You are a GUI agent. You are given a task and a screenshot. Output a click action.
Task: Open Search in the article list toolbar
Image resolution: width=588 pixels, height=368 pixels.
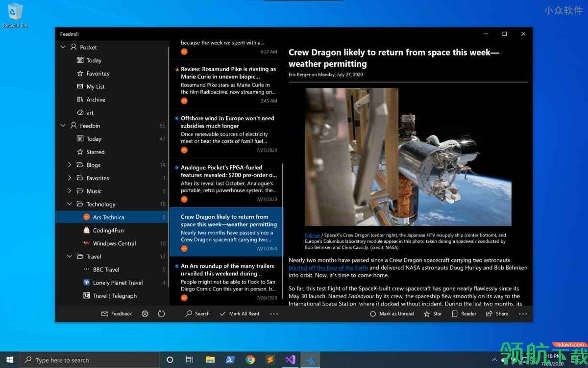[x=197, y=314]
